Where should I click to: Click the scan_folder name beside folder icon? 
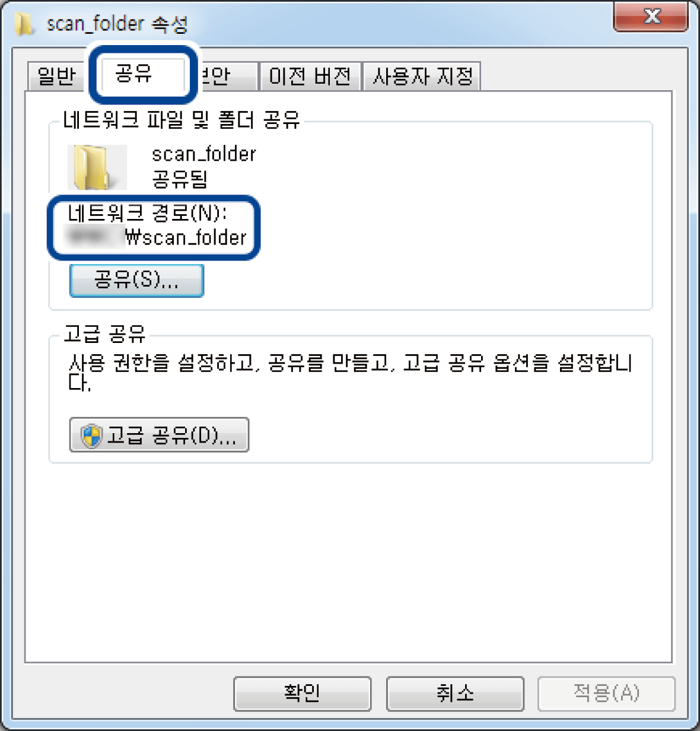204,154
